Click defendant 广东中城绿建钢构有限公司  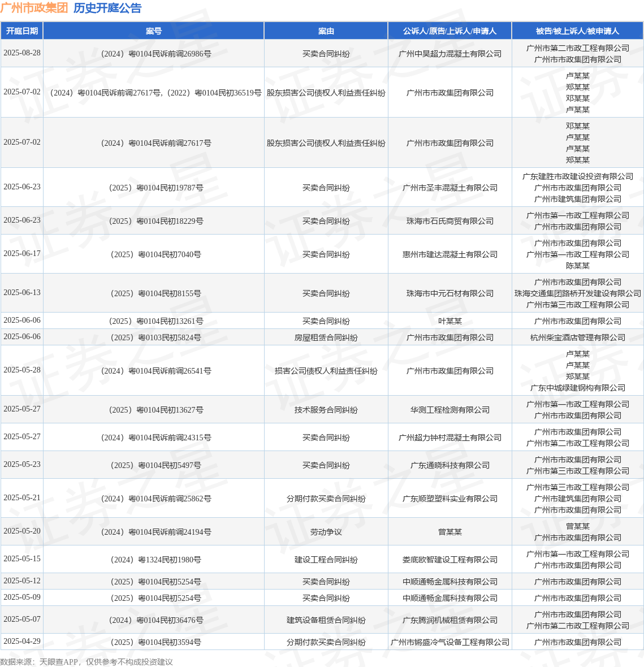[578, 388]
